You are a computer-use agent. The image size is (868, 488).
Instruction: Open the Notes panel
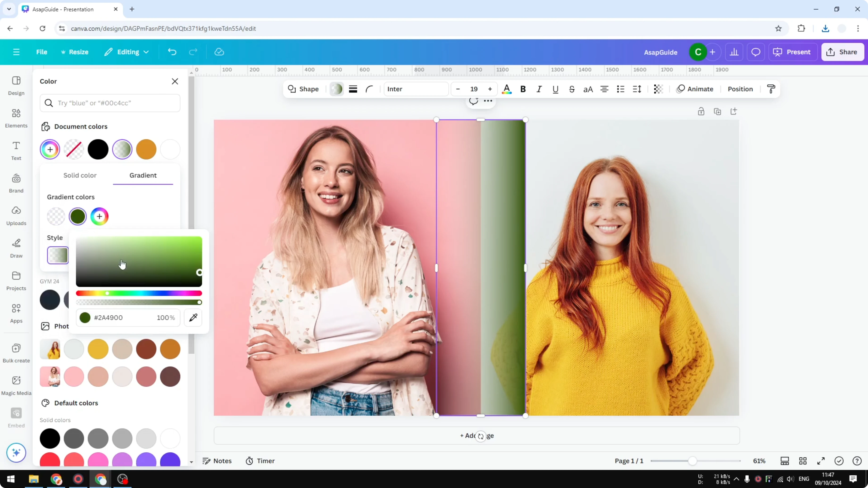pos(217,461)
